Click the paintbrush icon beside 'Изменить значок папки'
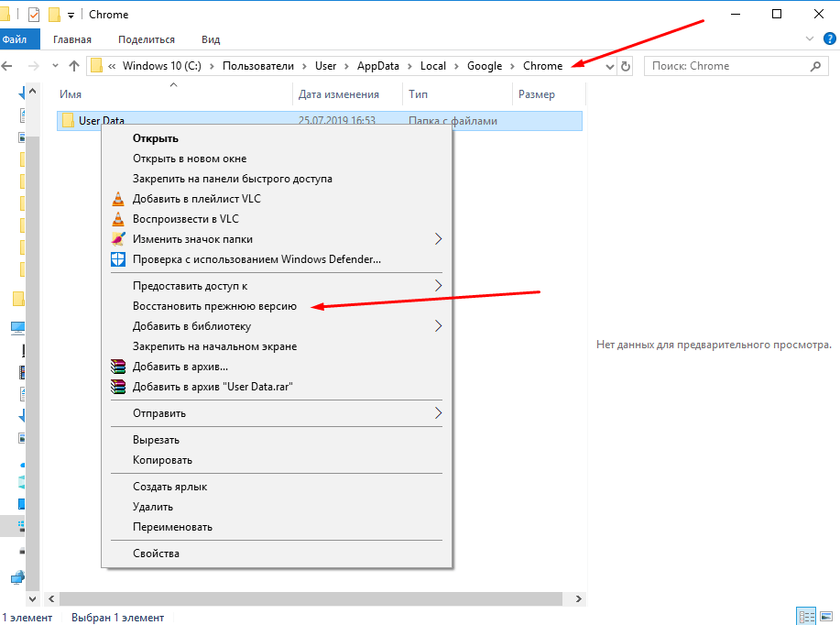The image size is (840, 625). tap(118, 239)
